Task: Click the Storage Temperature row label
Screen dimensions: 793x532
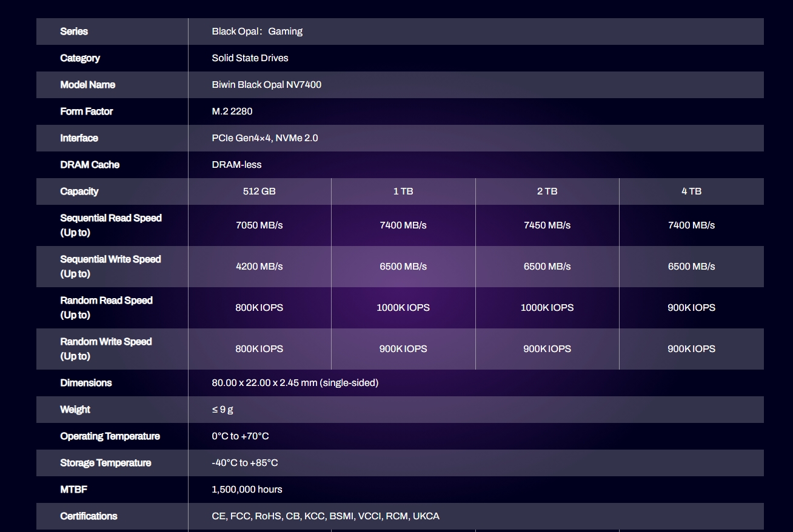Action: pyautogui.click(x=105, y=463)
